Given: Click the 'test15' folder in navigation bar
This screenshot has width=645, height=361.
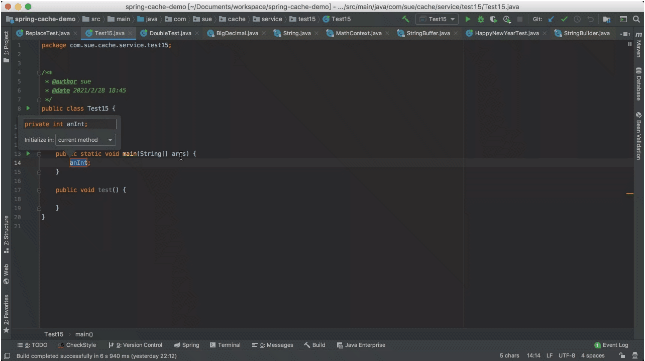Looking at the screenshot, I should point(303,19).
